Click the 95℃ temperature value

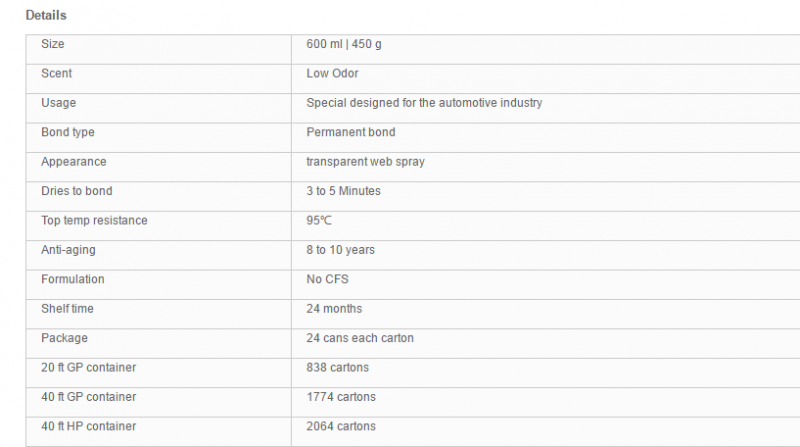319,220
